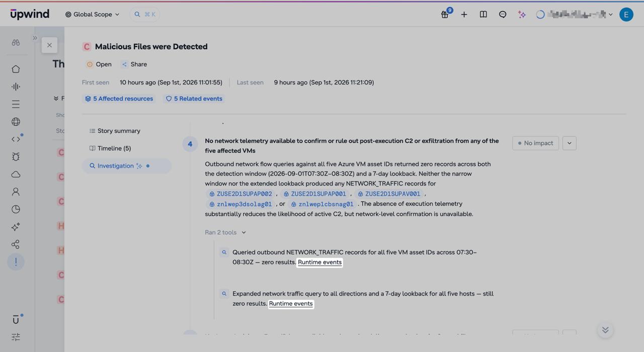Expand sidebar with double chevron
The width and height of the screenshot is (644, 352).
pyautogui.click(x=35, y=38)
